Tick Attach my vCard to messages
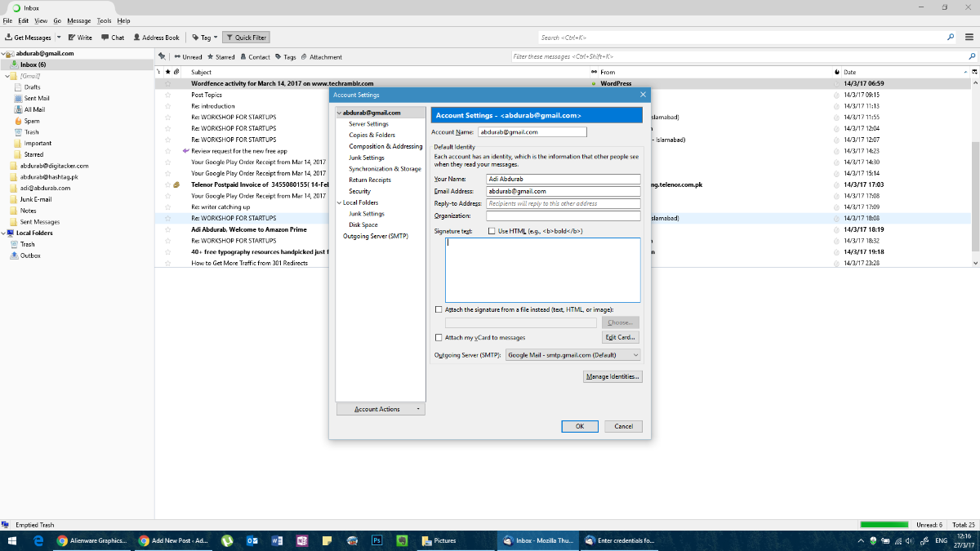The height and width of the screenshot is (551, 980). pyautogui.click(x=439, y=337)
